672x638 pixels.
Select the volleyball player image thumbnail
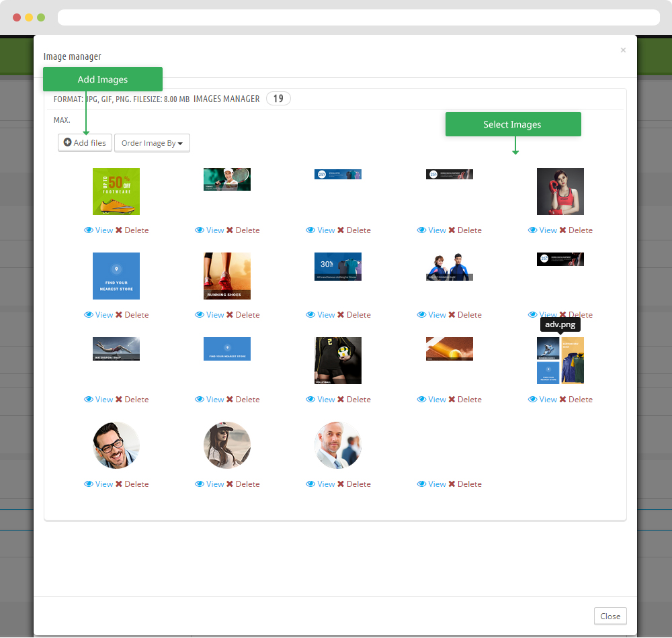[338, 361]
